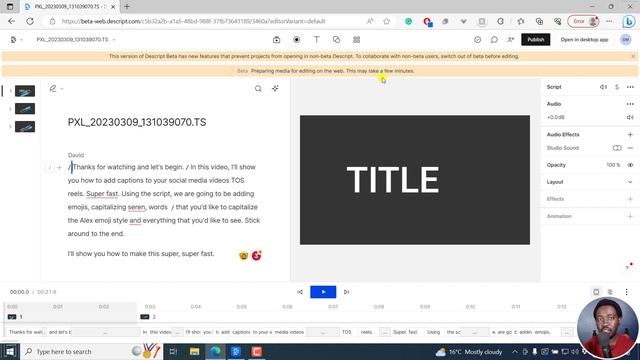
Task: Select scene marker 2 in the timeline
Action: (x=148, y=317)
